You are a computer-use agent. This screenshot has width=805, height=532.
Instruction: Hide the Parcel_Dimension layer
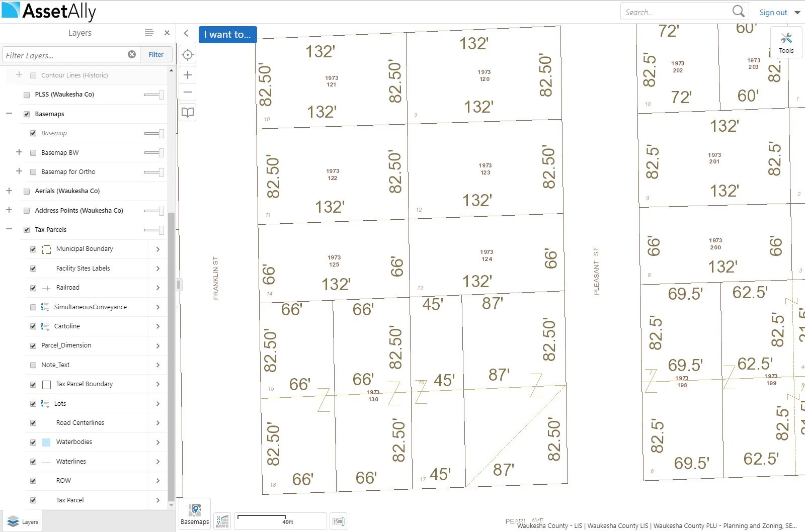click(33, 346)
